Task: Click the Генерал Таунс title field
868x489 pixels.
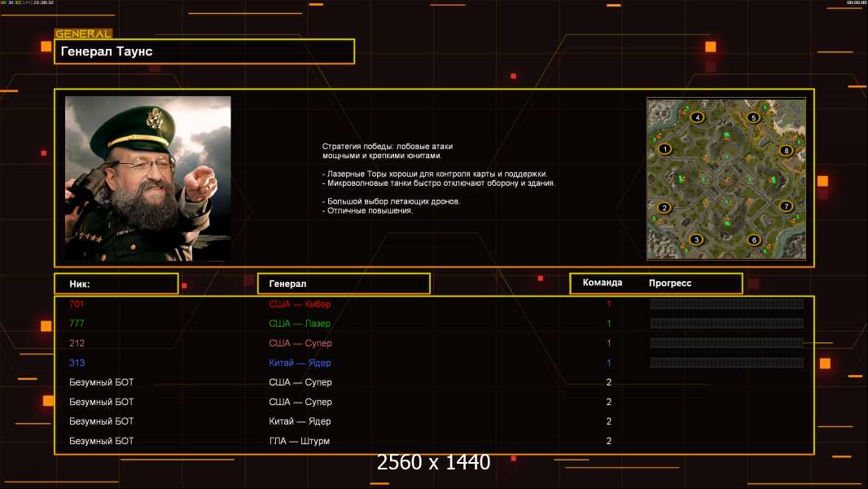Action: 204,51
